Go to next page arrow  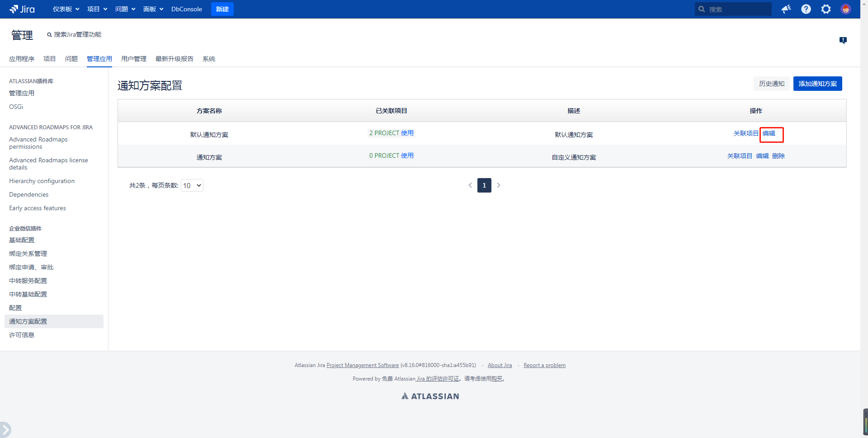499,185
